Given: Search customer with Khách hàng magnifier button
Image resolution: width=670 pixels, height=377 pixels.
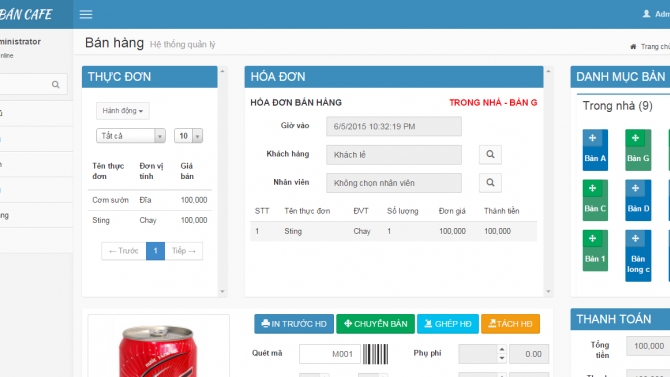Looking at the screenshot, I should click(x=490, y=154).
